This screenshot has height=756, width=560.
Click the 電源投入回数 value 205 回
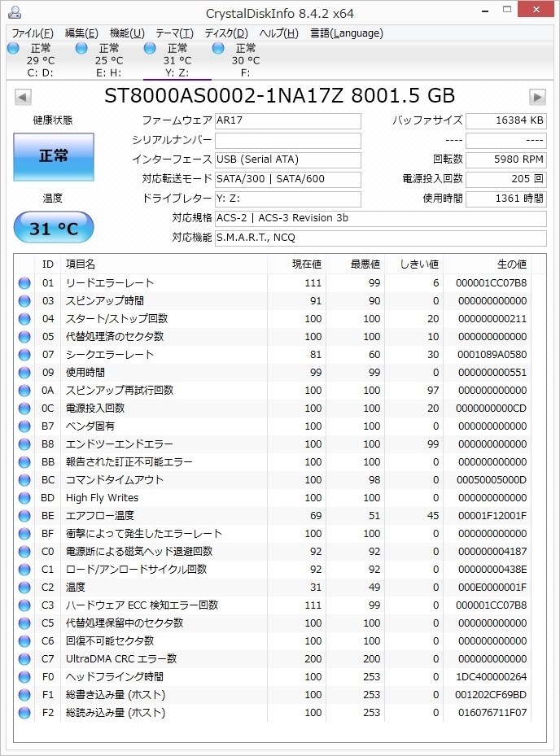point(506,179)
